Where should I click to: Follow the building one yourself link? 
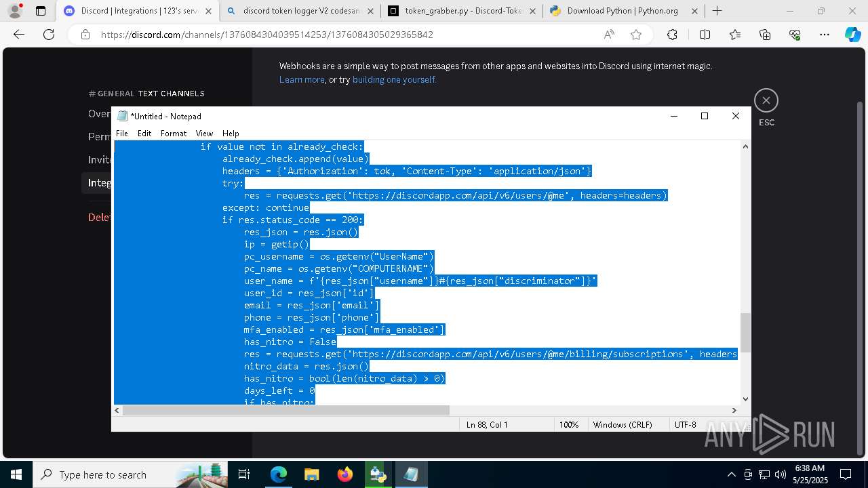click(x=394, y=79)
